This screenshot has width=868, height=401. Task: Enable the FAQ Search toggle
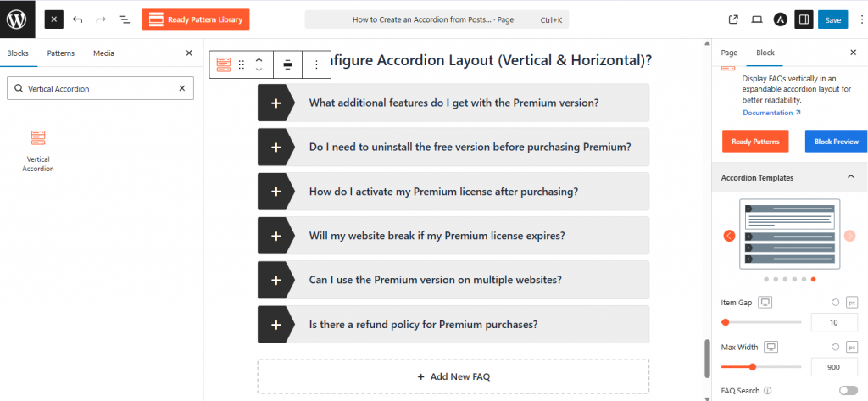[x=847, y=391]
